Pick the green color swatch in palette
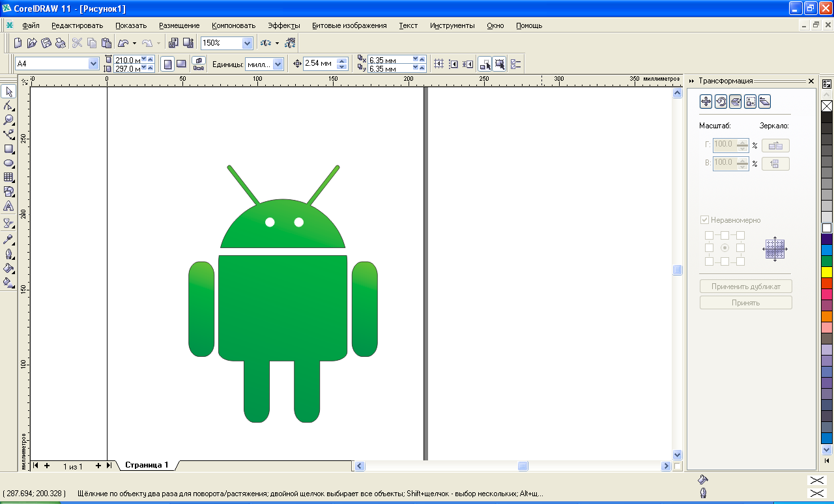Screen dimensions: 834x504 click(x=827, y=261)
